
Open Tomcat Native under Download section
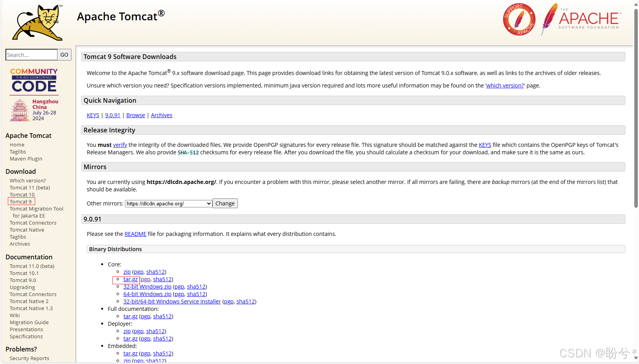tap(27, 230)
